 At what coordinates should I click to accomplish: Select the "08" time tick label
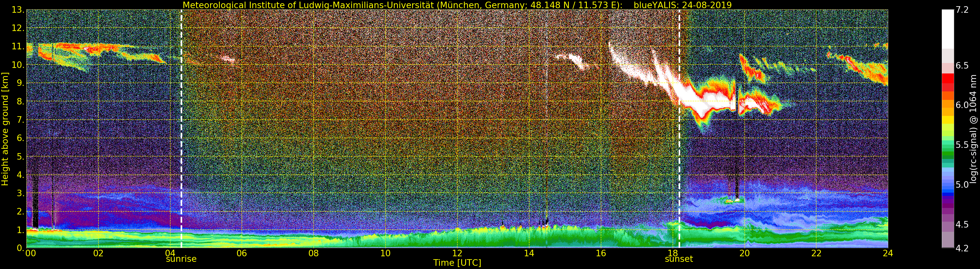pos(313,253)
